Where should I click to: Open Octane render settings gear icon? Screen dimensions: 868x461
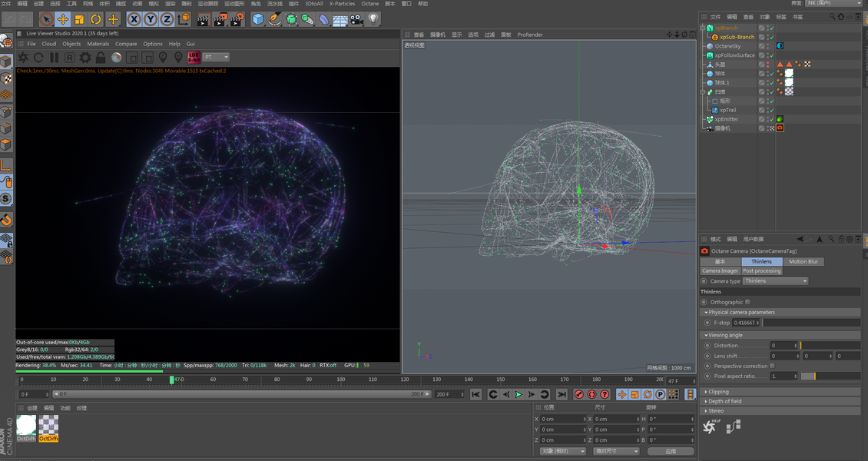85,58
